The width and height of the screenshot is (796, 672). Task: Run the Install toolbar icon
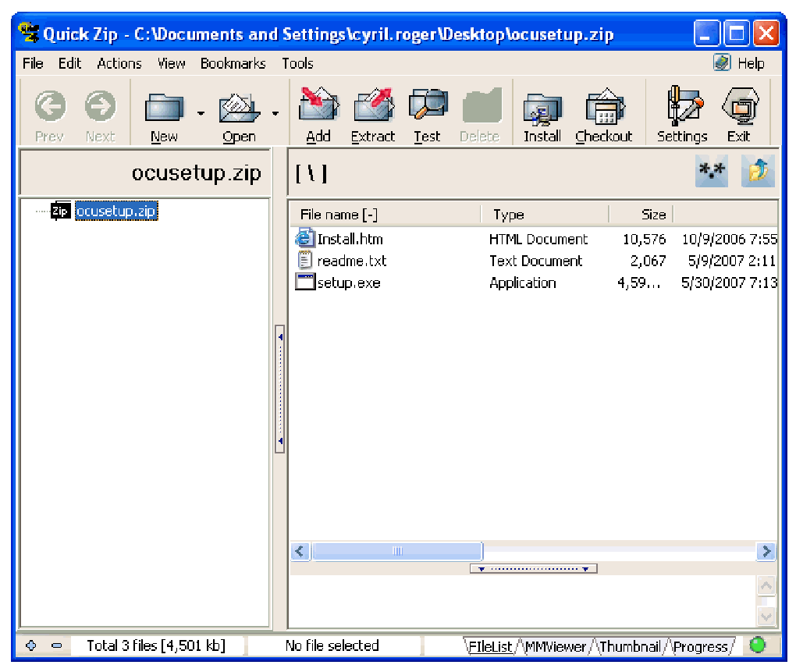(x=542, y=108)
